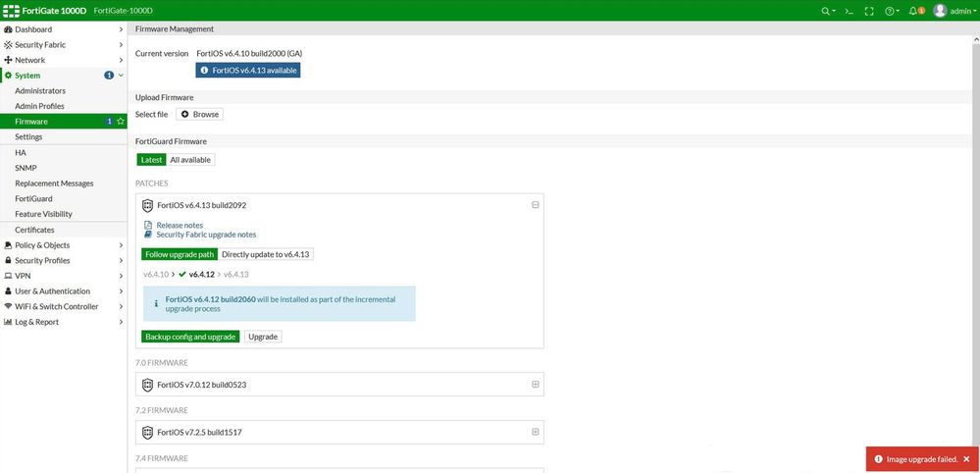980x473 pixels.
Task: Toggle fullscreen mode icon
Action: [869, 11]
